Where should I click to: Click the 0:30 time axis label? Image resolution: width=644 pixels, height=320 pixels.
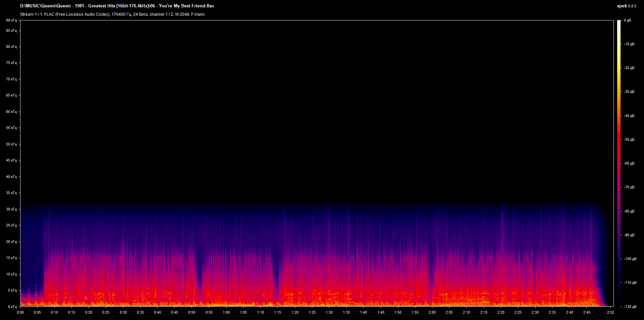pos(123,312)
